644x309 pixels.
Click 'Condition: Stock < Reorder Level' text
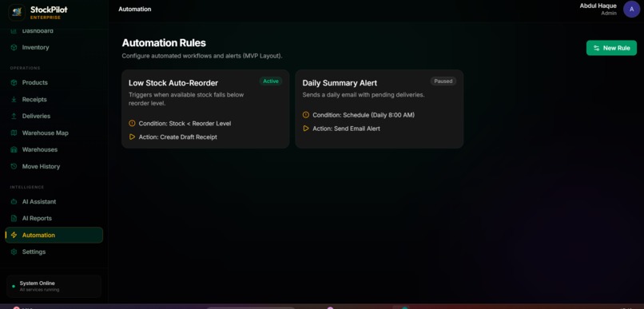tap(185, 124)
